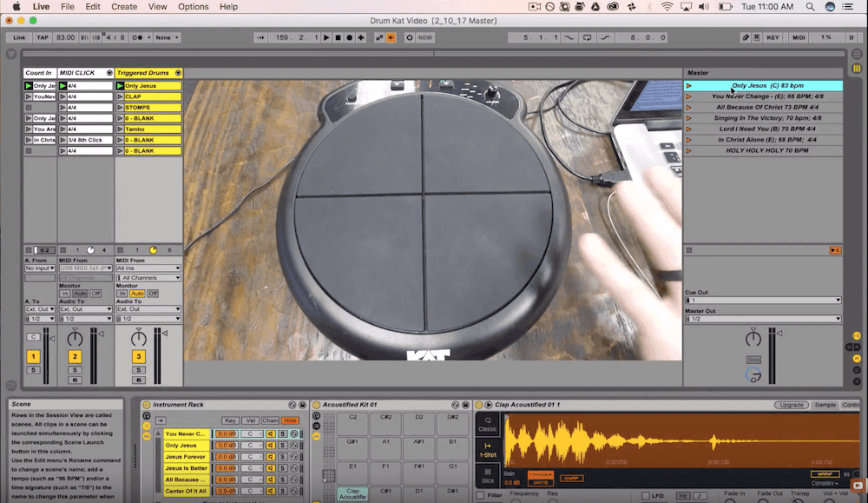Switch to the Sample tab in Simpler
The width and height of the screenshot is (868, 503).
tap(825, 405)
